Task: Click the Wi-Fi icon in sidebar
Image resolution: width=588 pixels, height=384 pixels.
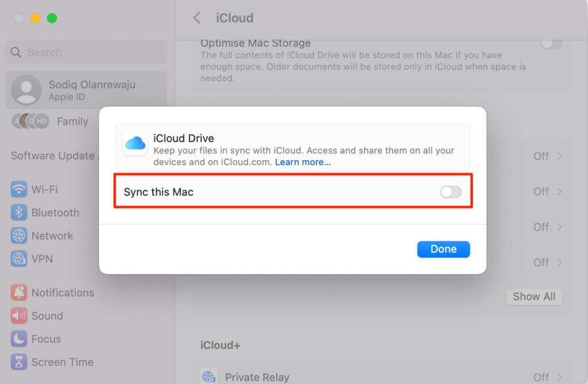Action: (x=19, y=189)
